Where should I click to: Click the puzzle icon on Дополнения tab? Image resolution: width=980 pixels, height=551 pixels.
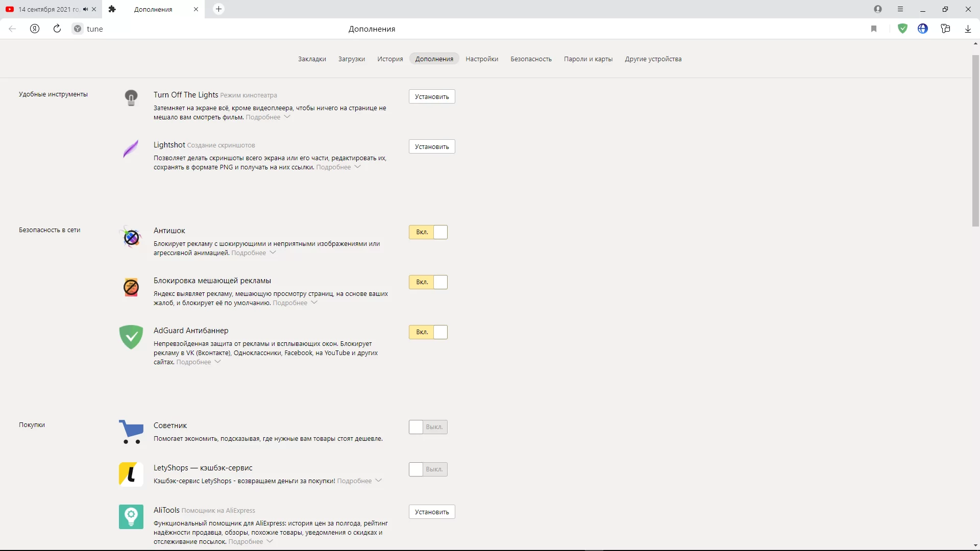click(x=112, y=9)
